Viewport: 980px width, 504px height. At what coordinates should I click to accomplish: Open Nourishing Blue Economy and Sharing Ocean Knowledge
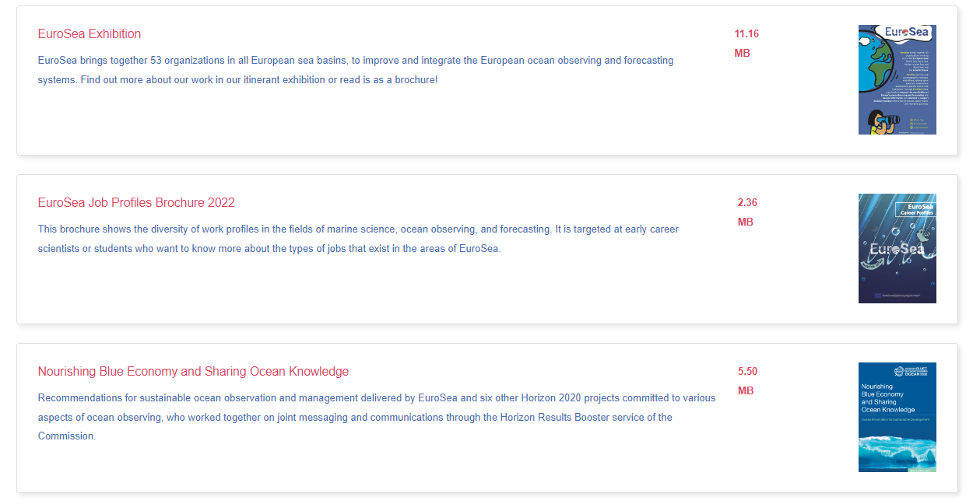point(193,372)
